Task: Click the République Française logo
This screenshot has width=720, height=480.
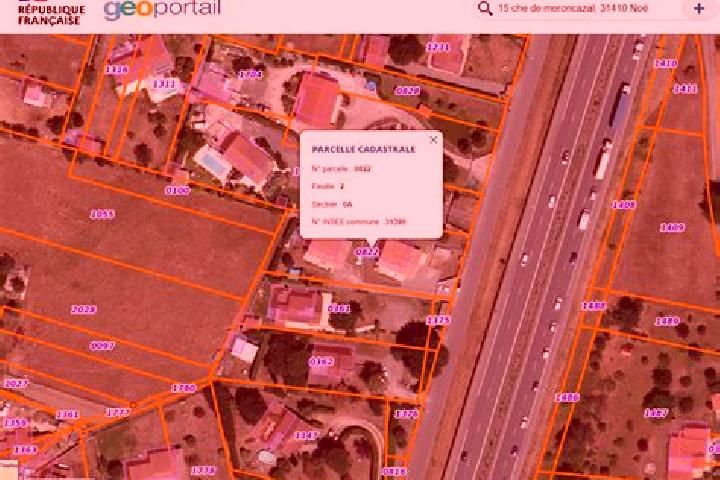Action: point(51,13)
